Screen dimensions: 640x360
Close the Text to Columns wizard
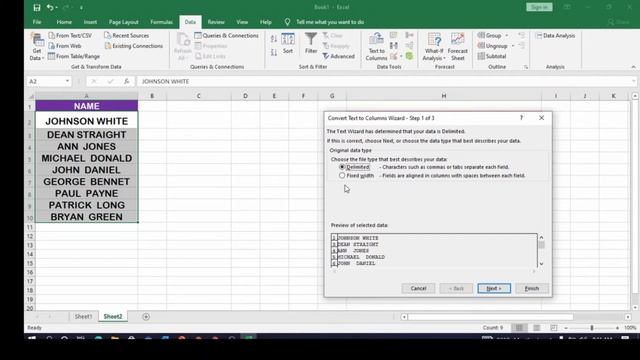[x=542, y=118]
